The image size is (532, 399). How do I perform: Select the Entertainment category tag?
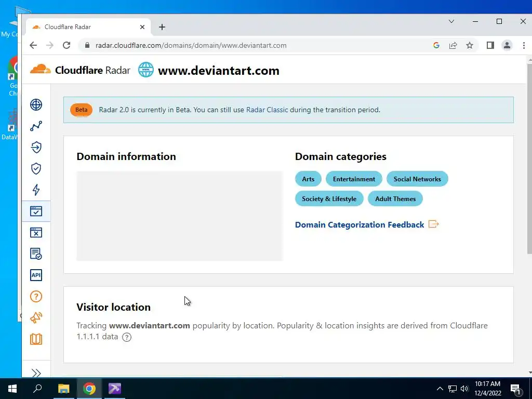click(x=354, y=179)
